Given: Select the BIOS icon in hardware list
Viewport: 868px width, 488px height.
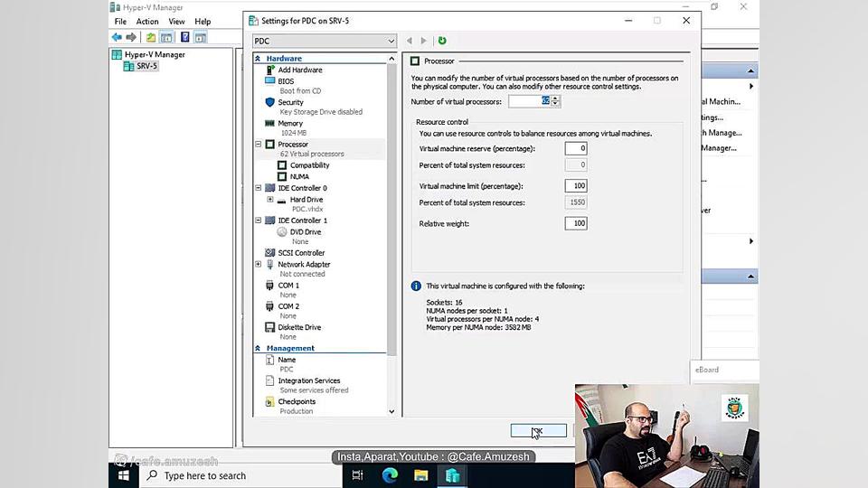Looking at the screenshot, I should 270,80.
